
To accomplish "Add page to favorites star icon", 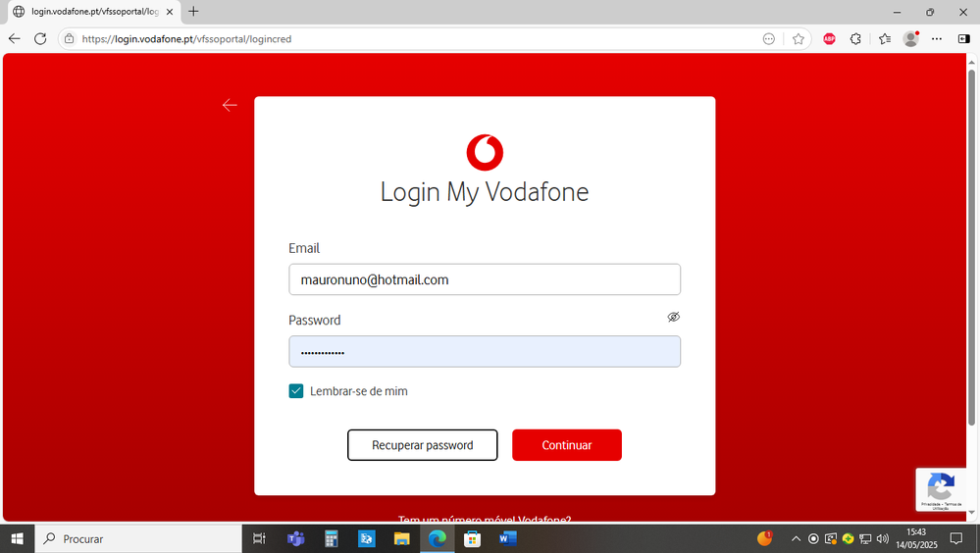I will coord(799,39).
